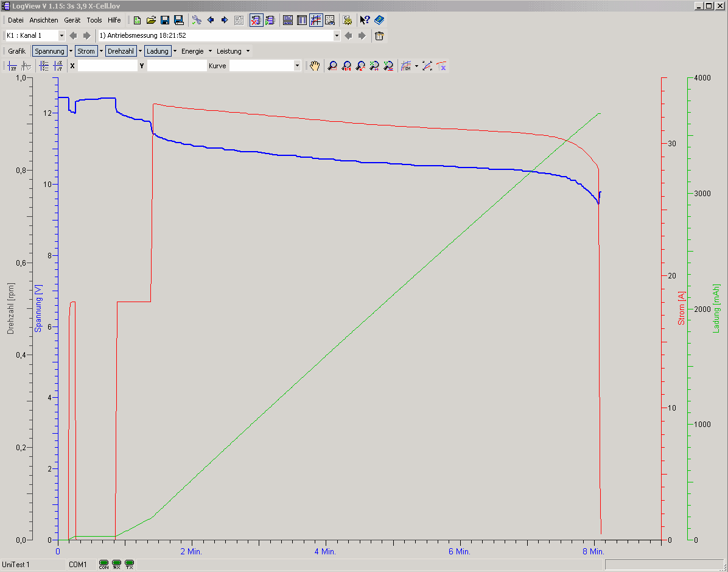Toggle the Spannung curve button
Viewport: 728px width, 572px height.
point(49,51)
